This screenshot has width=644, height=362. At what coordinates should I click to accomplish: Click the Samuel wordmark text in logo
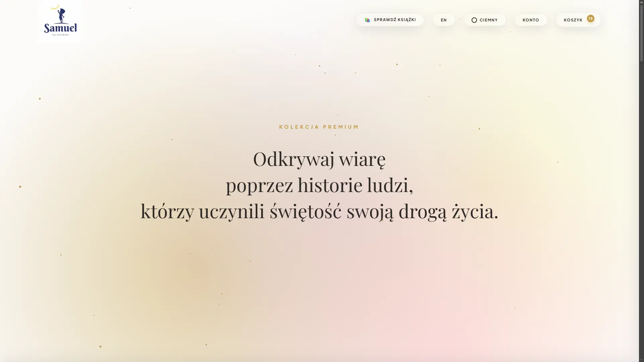pyautogui.click(x=60, y=28)
